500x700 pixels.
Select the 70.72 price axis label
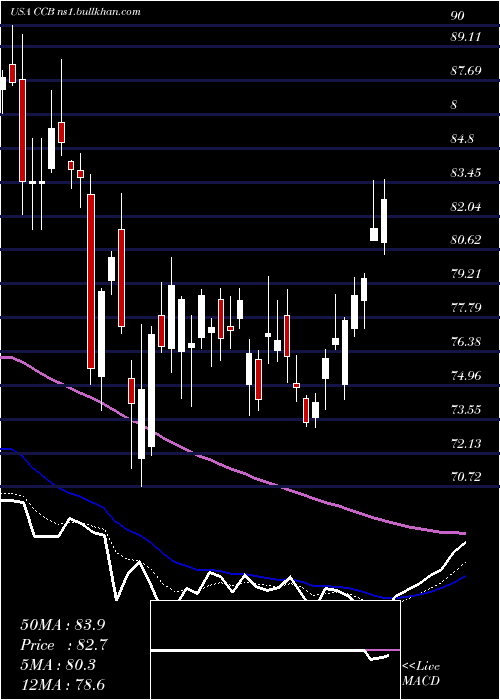point(466,477)
